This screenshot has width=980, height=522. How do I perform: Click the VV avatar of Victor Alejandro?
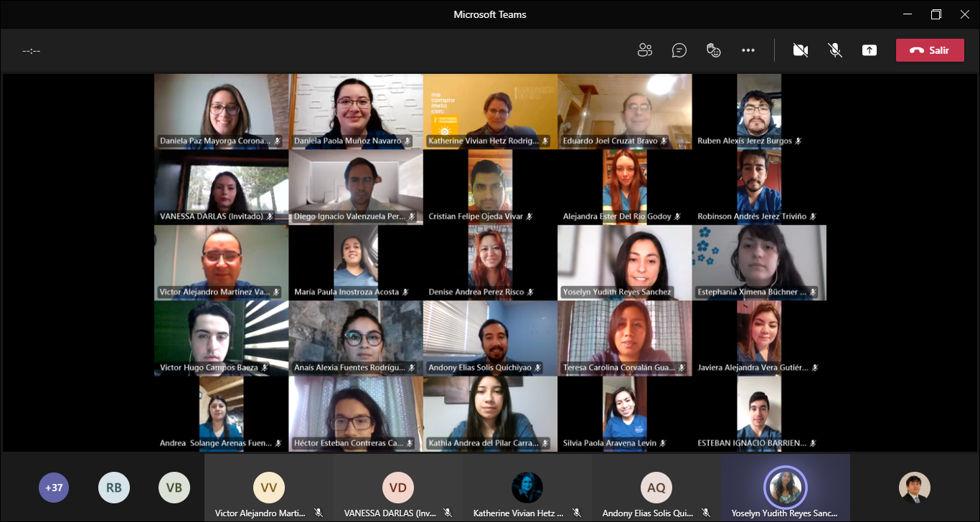tap(269, 488)
